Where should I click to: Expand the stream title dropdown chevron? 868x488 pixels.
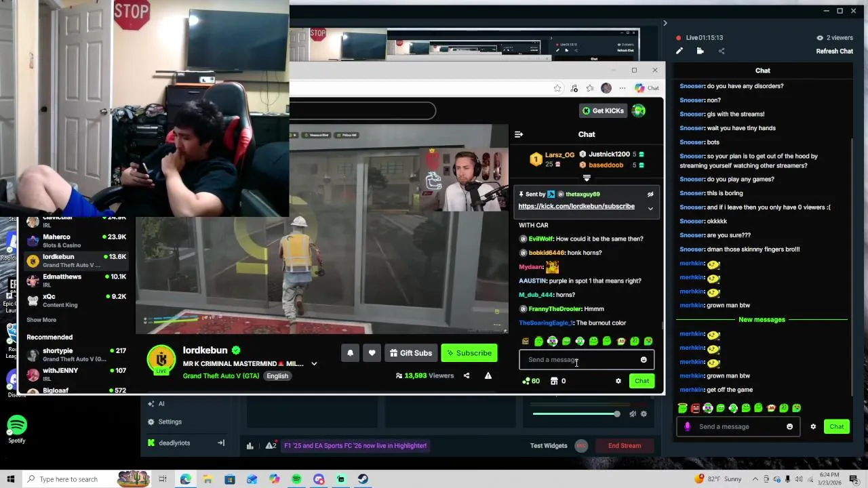(x=314, y=364)
